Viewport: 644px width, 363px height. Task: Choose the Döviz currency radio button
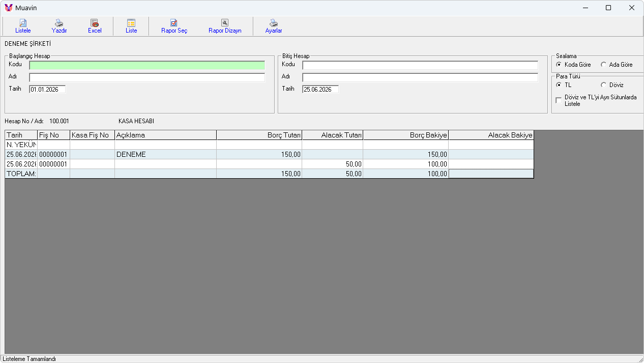[x=603, y=85]
